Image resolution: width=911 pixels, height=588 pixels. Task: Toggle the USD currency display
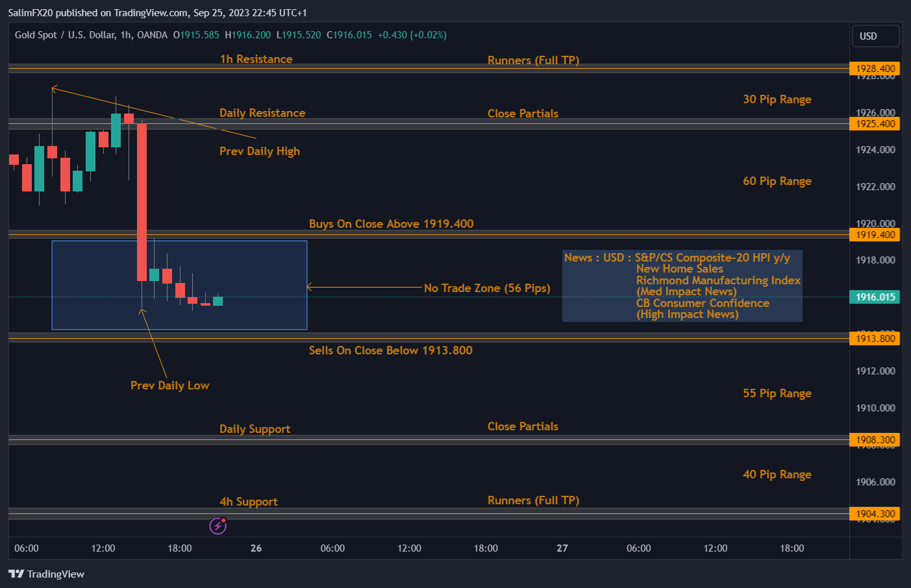(x=875, y=36)
